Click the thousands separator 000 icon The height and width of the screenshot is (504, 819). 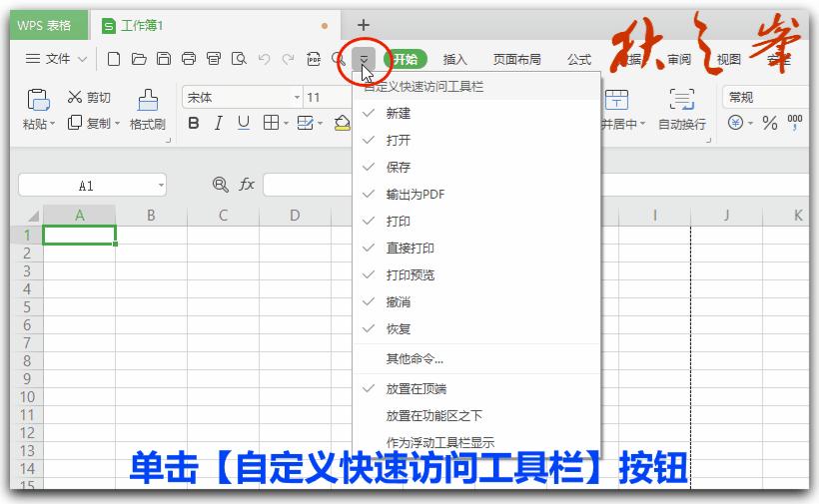(x=794, y=123)
